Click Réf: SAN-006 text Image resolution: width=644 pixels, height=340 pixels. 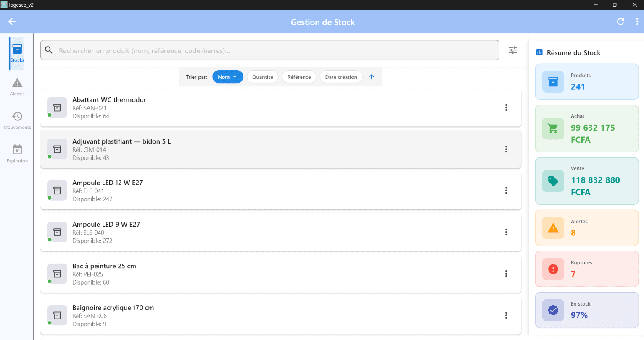pos(90,316)
